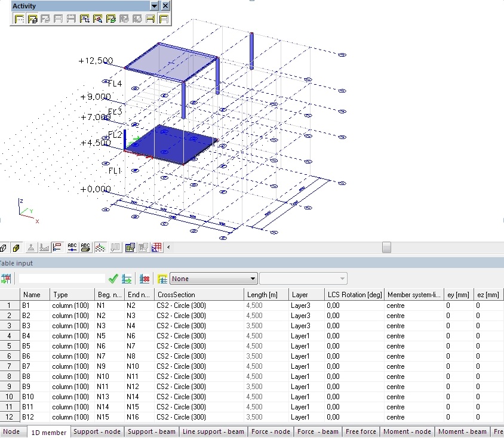504x438 pixels.
Task: Open the Support - beam tab
Action: tap(152, 431)
